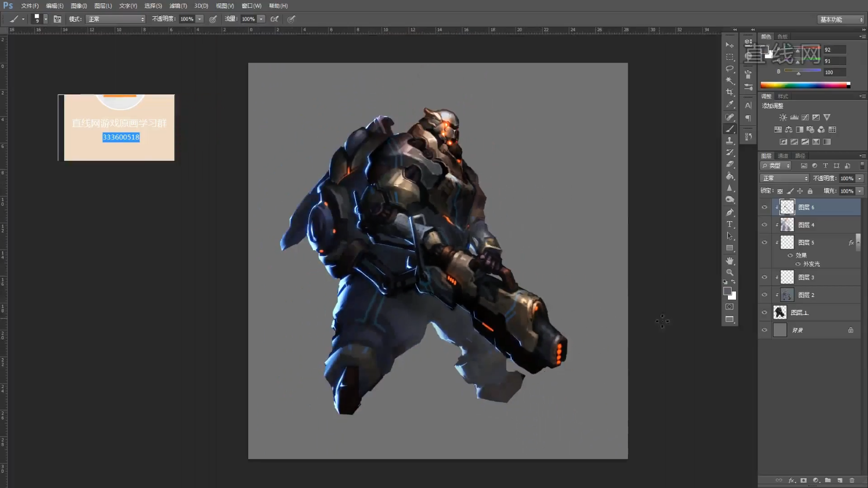
Task: Add a layer mask
Action: pyautogui.click(x=803, y=480)
